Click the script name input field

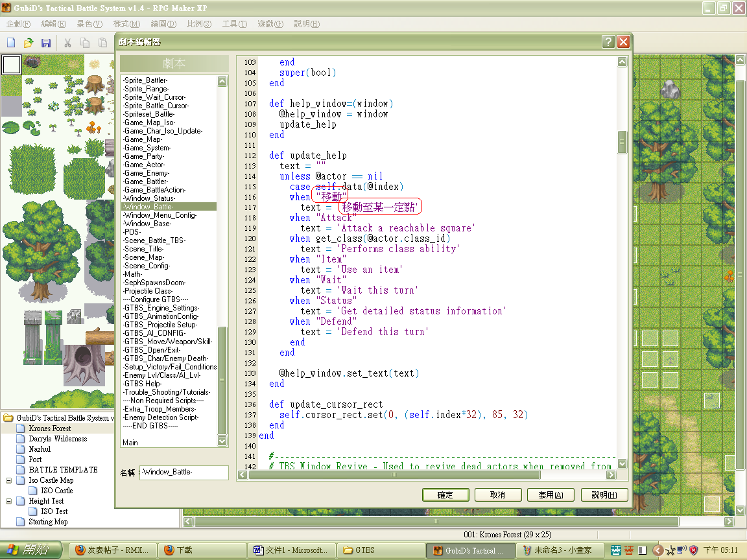pos(184,472)
